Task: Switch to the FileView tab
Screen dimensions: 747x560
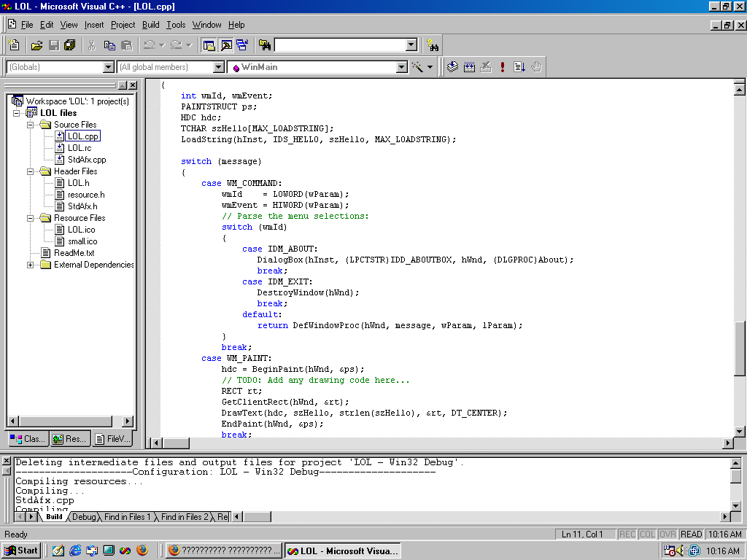Action: tap(112, 438)
